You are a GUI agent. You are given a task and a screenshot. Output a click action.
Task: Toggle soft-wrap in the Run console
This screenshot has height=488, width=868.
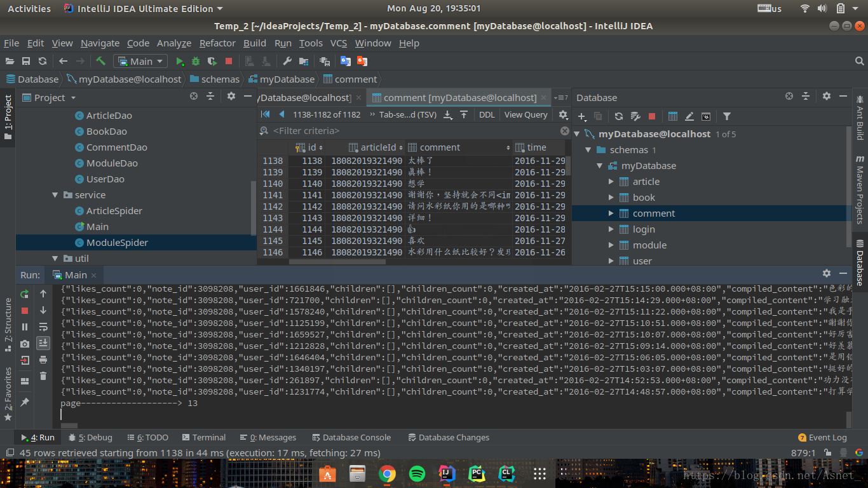(x=43, y=327)
